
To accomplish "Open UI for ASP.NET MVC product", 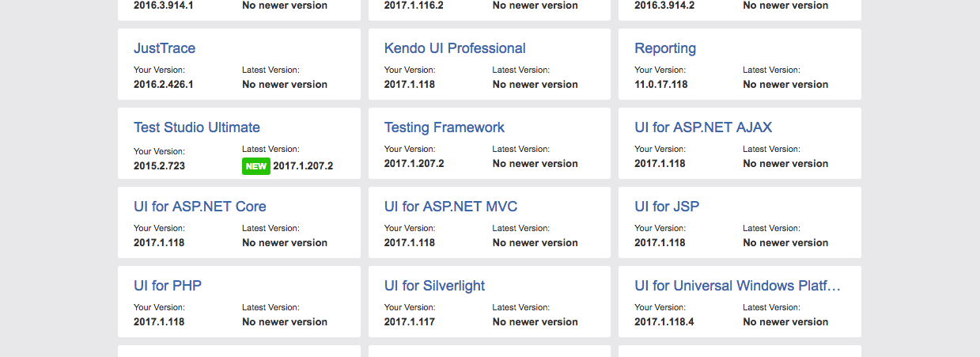I will [451, 207].
